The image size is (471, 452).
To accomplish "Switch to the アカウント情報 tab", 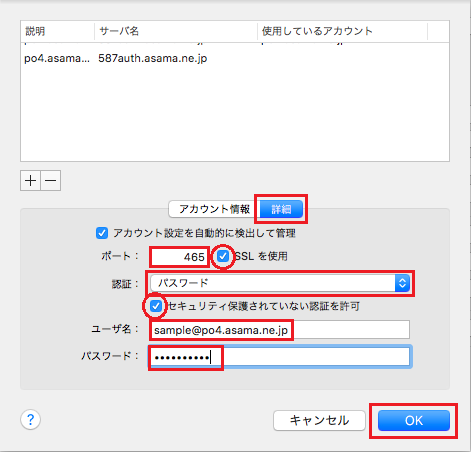I will point(214,209).
